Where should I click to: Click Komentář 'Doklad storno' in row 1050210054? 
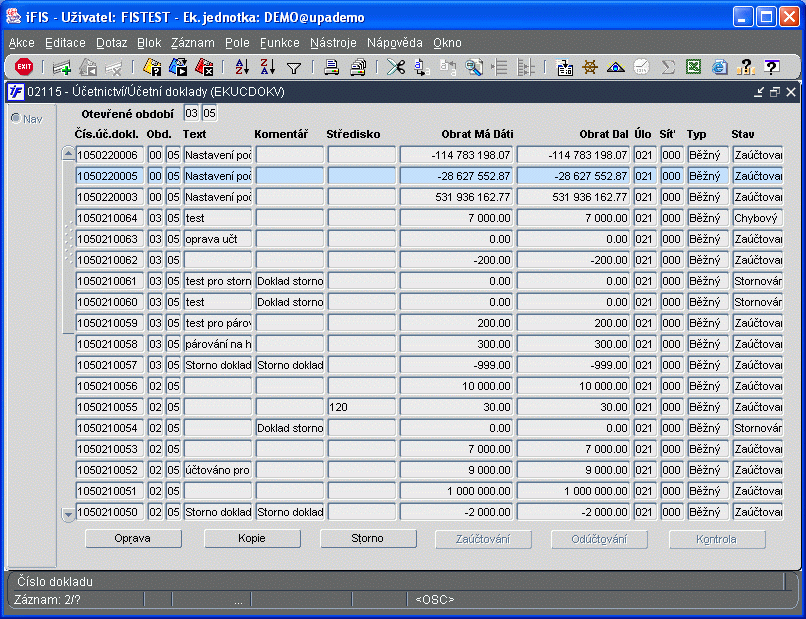(x=290, y=428)
